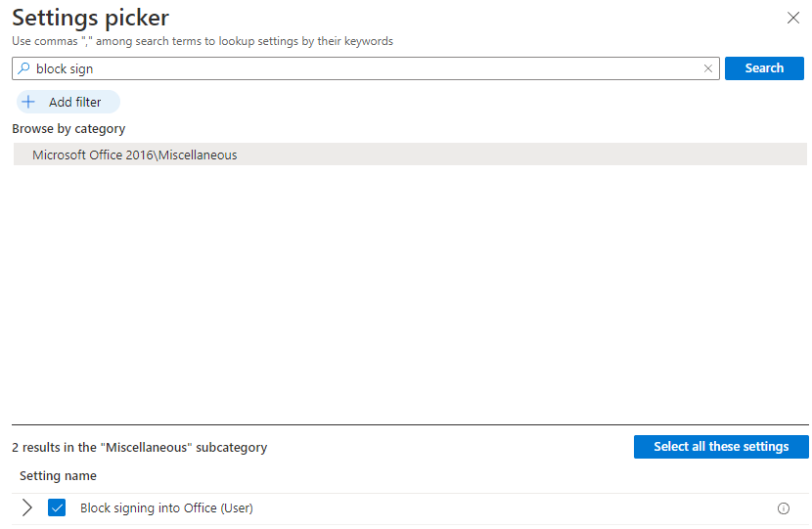
Task: Run the blue Search button
Action: coord(764,68)
